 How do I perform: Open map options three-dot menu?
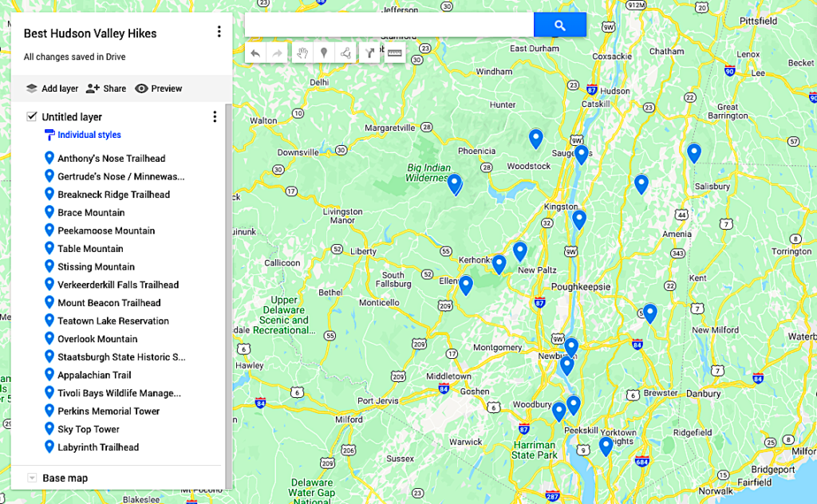pyautogui.click(x=219, y=32)
